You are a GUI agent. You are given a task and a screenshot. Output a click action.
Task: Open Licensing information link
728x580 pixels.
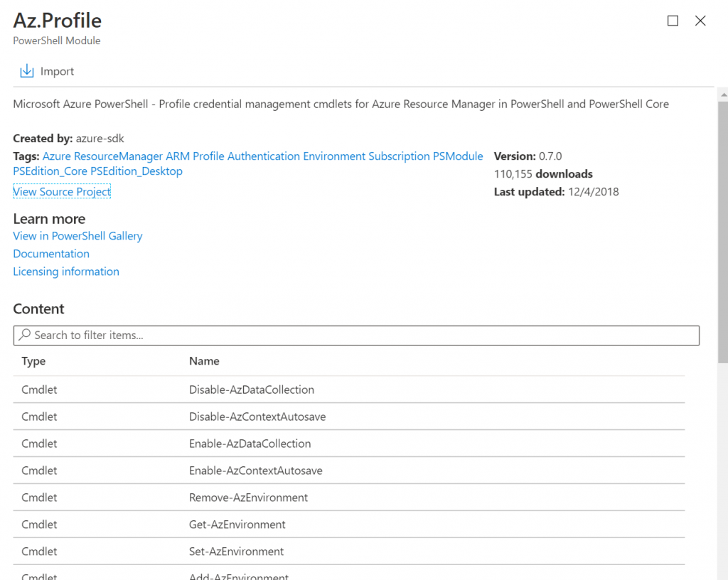66,272
